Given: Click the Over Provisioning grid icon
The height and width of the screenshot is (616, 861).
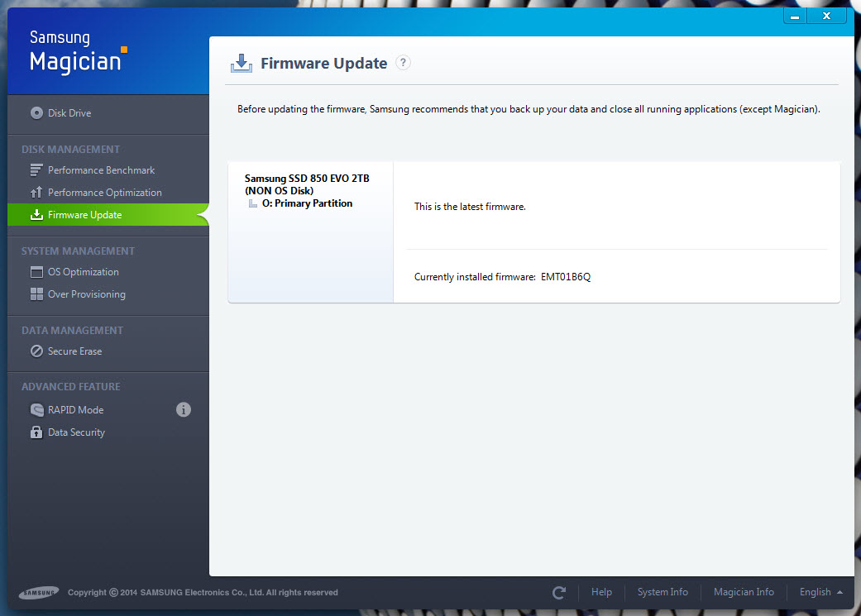Looking at the screenshot, I should click(x=36, y=294).
